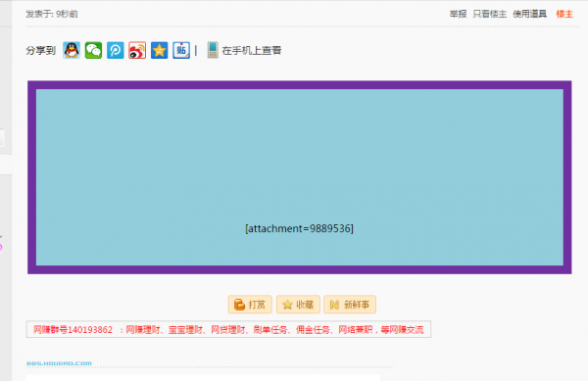Click the [attachment=9889536] text
The height and width of the screenshot is (381, 588).
[x=299, y=228]
